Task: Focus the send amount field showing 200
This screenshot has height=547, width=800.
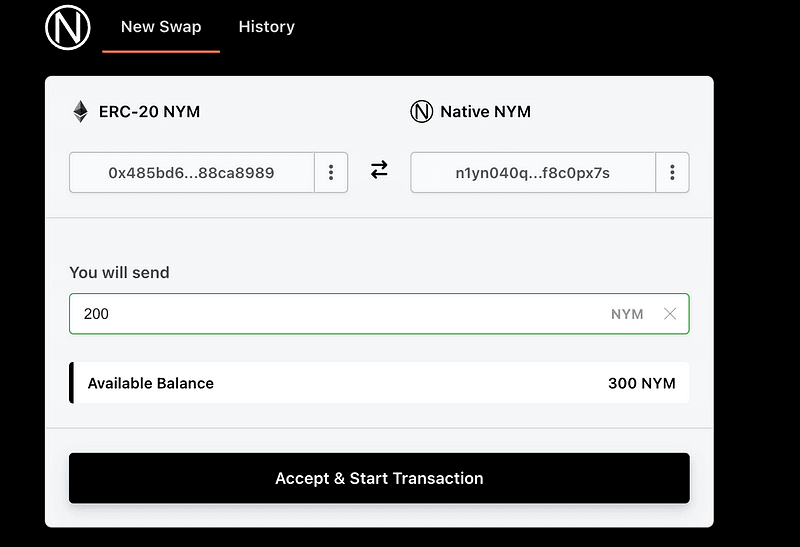Action: (x=330, y=314)
